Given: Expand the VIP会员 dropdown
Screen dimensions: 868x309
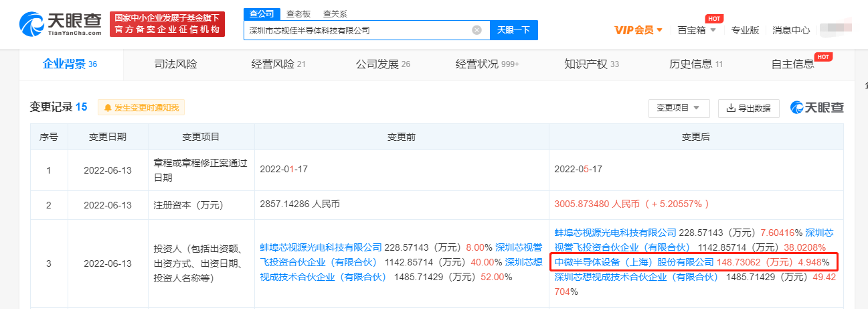Looking at the screenshot, I should (638, 30).
